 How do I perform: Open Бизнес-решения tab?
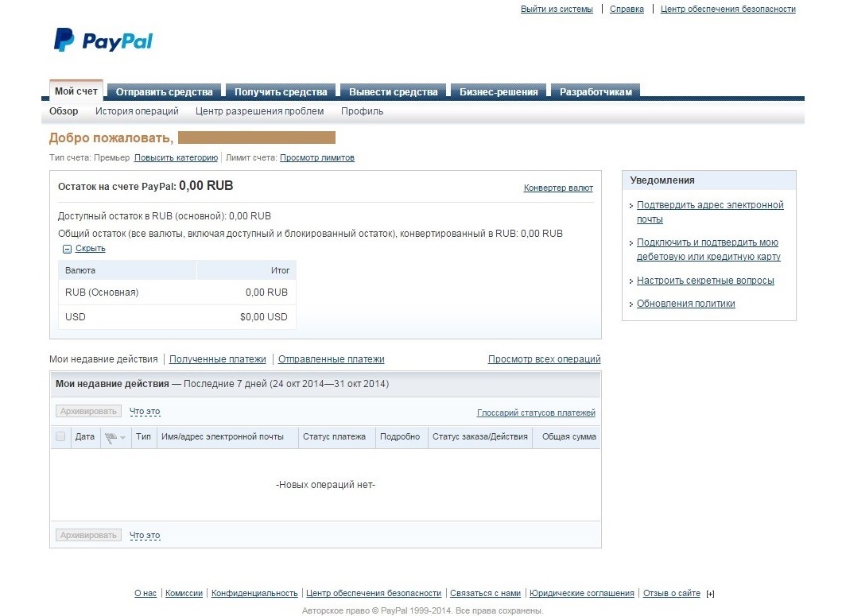(x=499, y=92)
